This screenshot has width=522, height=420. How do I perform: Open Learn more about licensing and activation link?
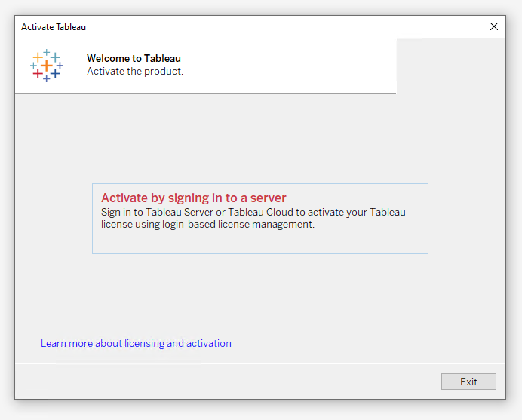136,343
